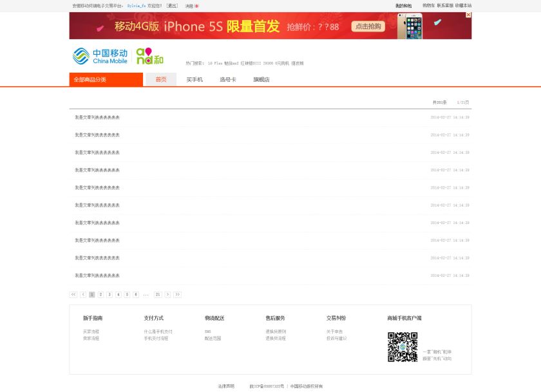The width and height of the screenshot is (541, 392).
Task: Go to page 6 in pagination
Action: click(136, 294)
